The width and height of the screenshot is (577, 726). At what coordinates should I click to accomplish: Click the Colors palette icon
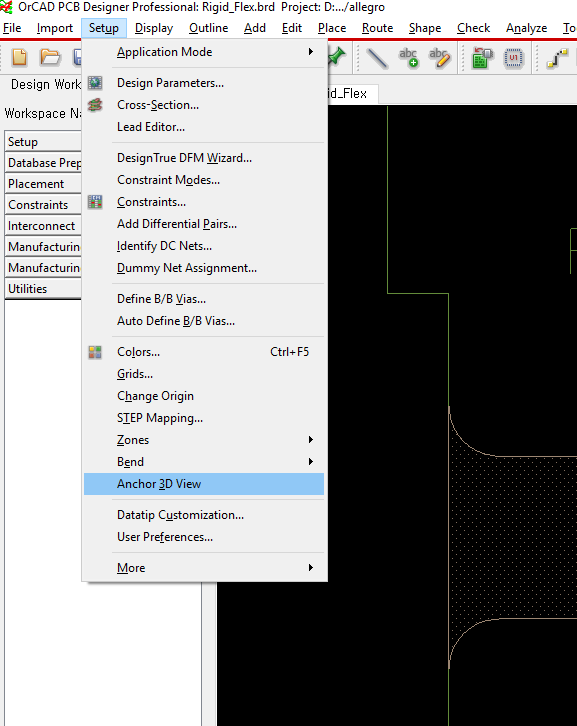point(95,352)
